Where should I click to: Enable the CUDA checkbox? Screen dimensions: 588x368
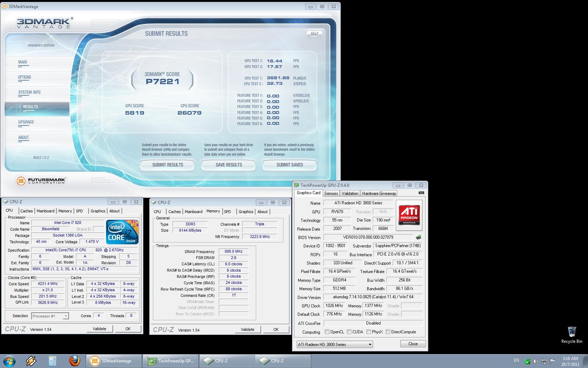(349, 332)
